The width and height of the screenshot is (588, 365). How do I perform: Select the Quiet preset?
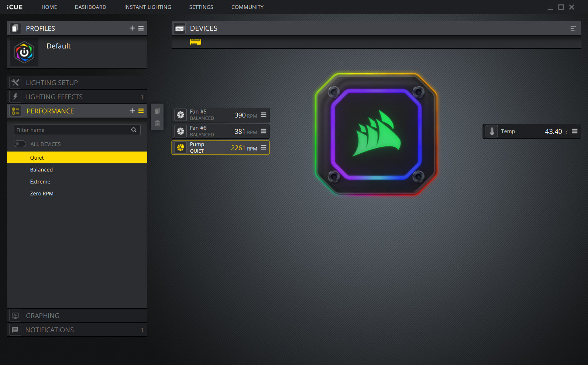[x=77, y=157]
